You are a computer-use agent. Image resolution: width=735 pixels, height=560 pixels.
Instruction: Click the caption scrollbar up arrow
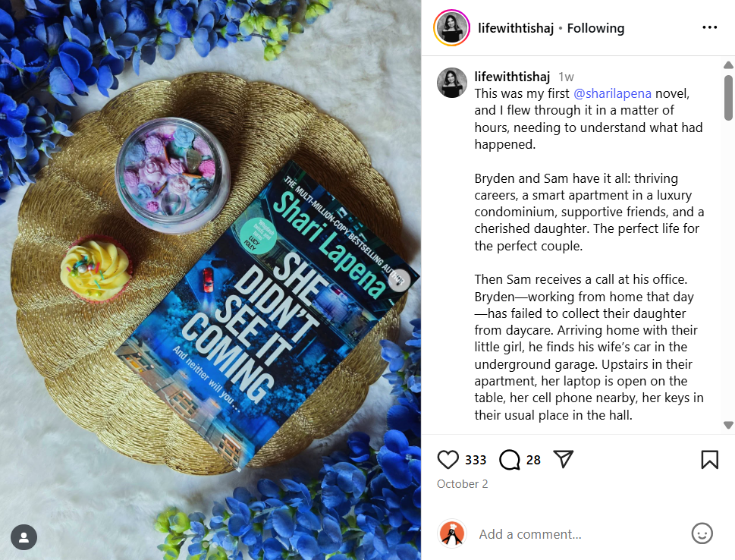coord(728,64)
